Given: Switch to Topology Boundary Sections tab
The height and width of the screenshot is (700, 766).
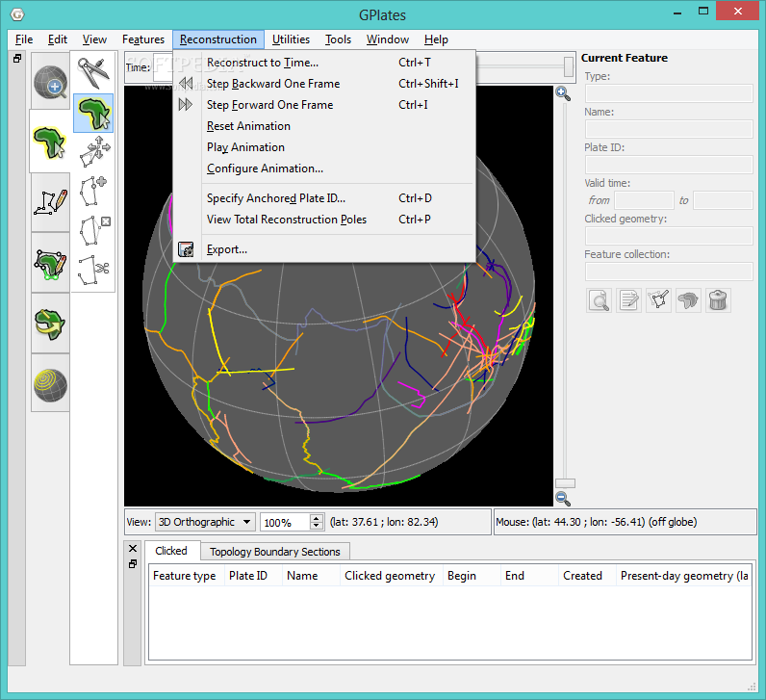Looking at the screenshot, I should 274,552.
